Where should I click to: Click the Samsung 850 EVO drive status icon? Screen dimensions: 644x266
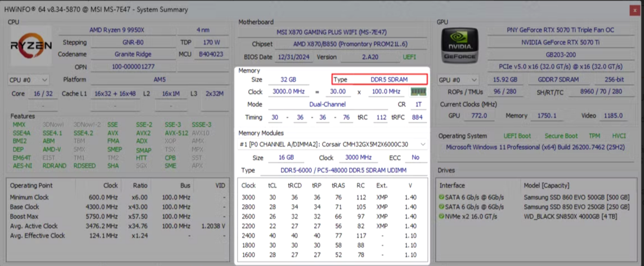(x=442, y=207)
